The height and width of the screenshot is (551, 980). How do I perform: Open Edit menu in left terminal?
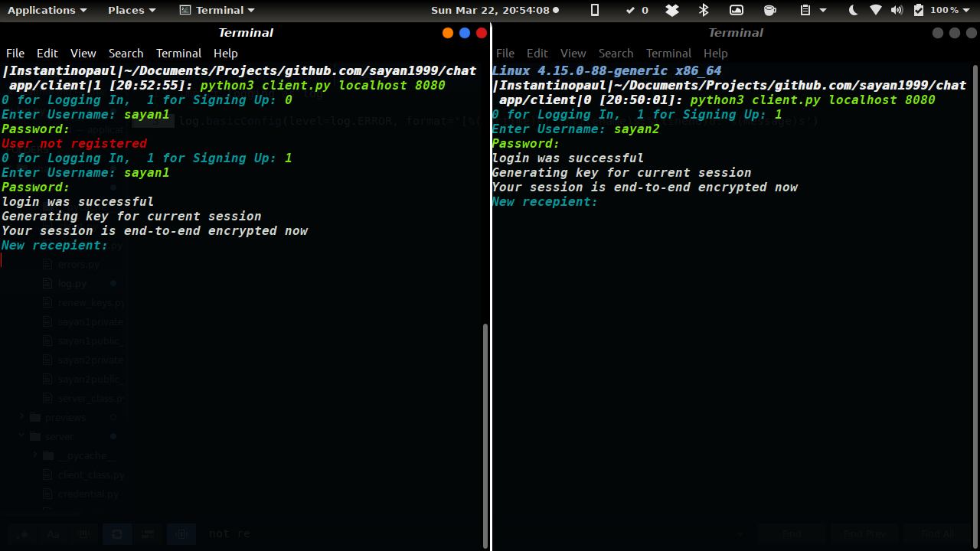[47, 54]
